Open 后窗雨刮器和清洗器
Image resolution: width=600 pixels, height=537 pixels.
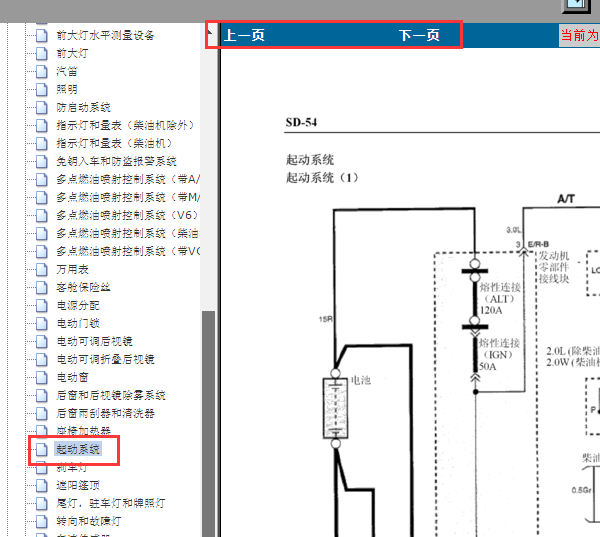[106, 413]
